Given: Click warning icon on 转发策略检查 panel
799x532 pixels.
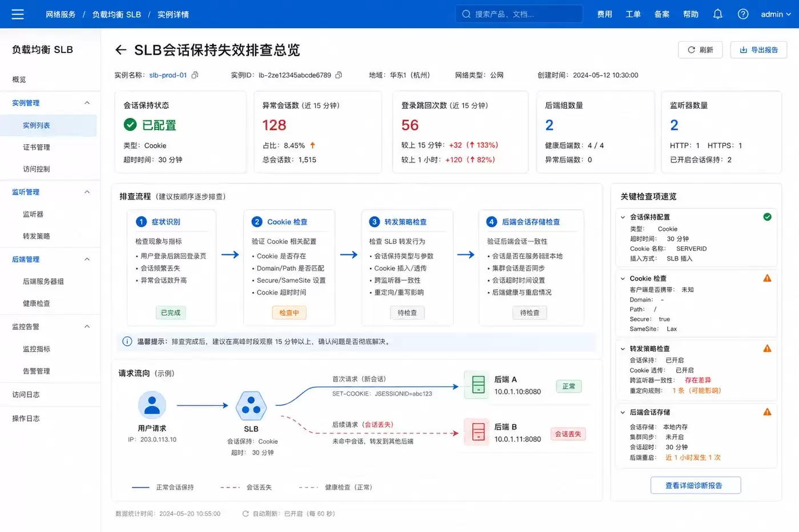Looking at the screenshot, I should click(767, 348).
